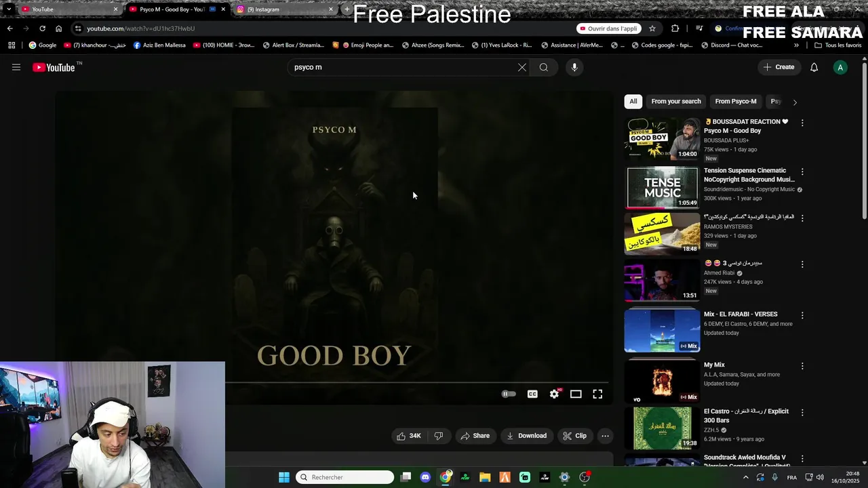This screenshot has width=868, height=488.
Task: Open taskbar volume control
Action: (x=821, y=477)
